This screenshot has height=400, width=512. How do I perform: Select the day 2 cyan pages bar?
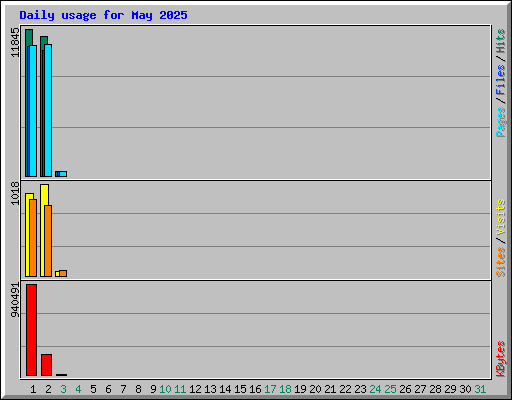48,110
